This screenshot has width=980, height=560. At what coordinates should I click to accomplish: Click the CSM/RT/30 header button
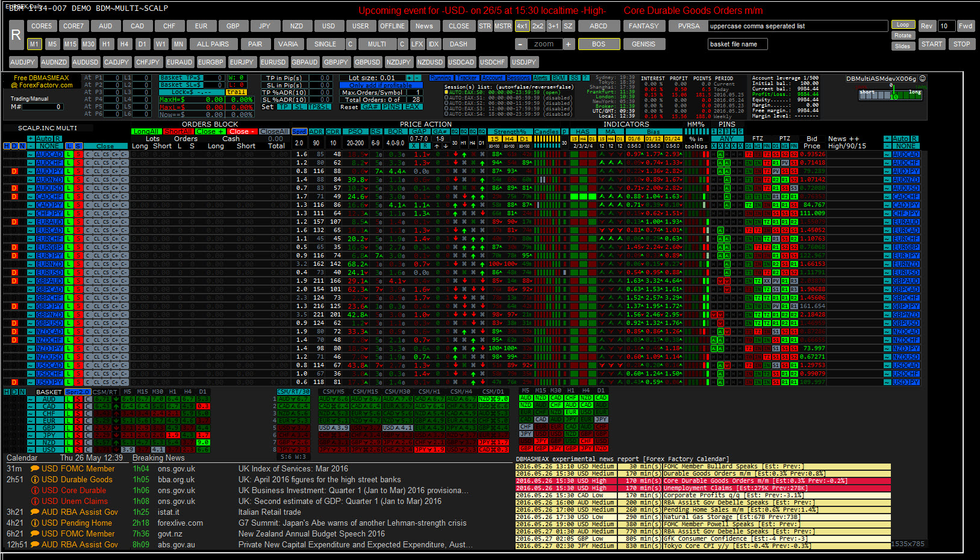point(293,392)
